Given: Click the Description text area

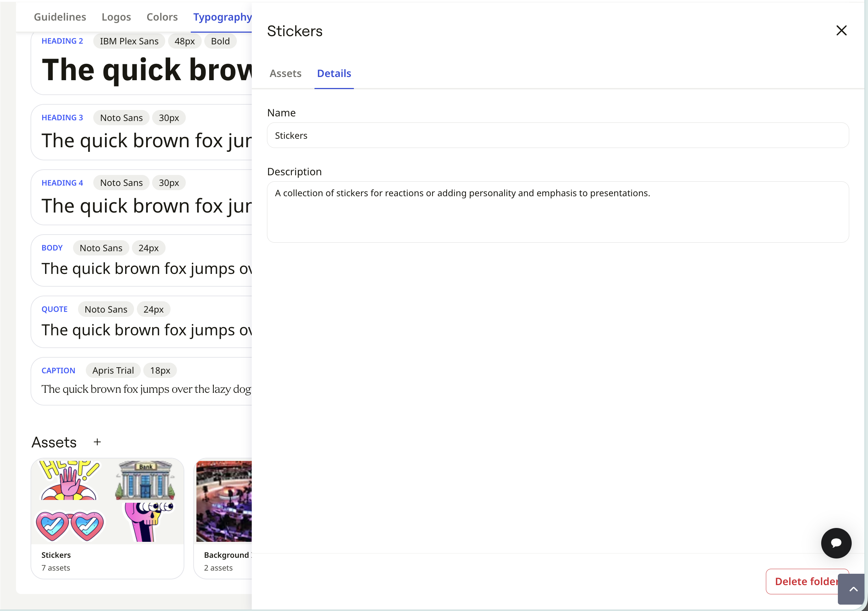Looking at the screenshot, I should (558, 212).
